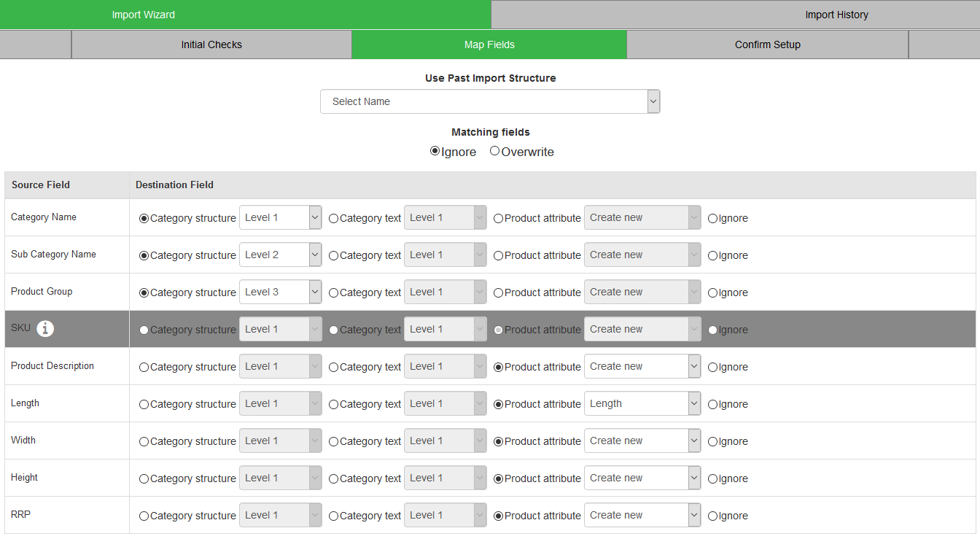The height and width of the screenshot is (539, 980).
Task: Open Sub Category Name Level 2 dropdown
Action: click(281, 255)
